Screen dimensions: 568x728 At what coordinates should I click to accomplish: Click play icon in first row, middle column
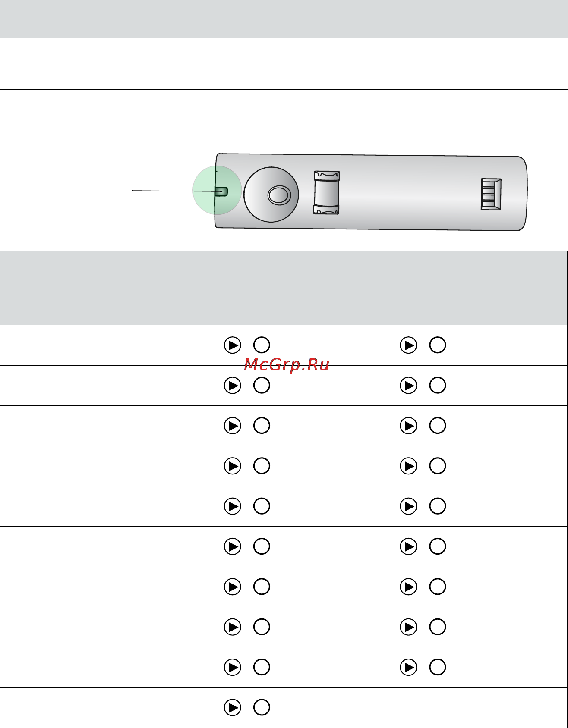(233, 345)
